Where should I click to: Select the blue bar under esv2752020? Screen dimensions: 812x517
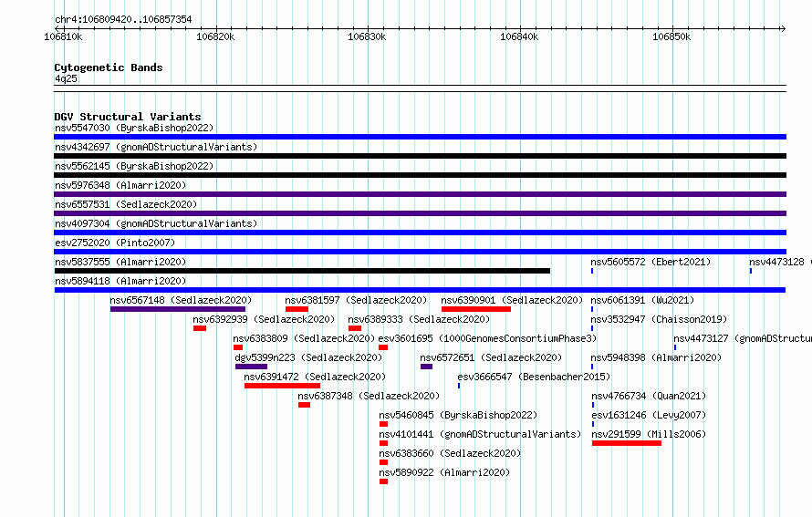coord(420,252)
